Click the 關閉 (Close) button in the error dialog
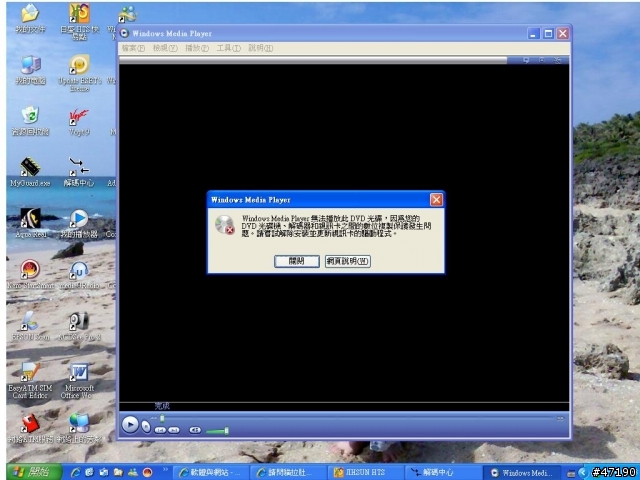Screen dimensions: 640x480 tap(297, 261)
